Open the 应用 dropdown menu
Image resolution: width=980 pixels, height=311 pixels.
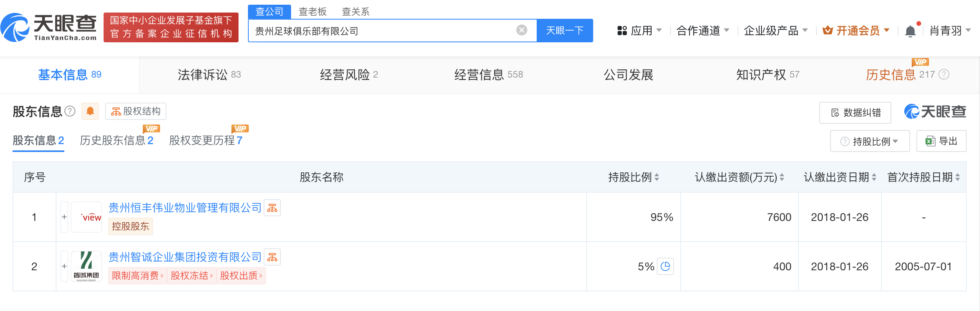[639, 31]
